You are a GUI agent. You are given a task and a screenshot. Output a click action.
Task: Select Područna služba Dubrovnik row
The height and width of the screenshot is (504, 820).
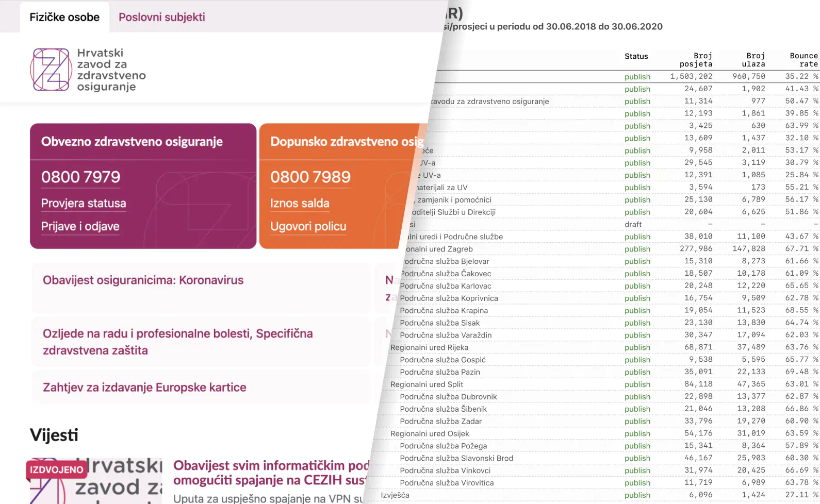tap(448, 397)
